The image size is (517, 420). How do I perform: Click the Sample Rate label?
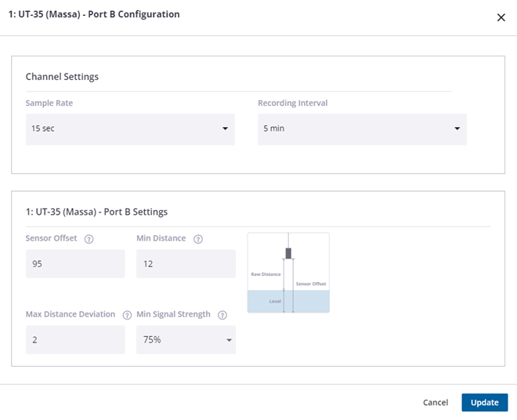click(49, 103)
